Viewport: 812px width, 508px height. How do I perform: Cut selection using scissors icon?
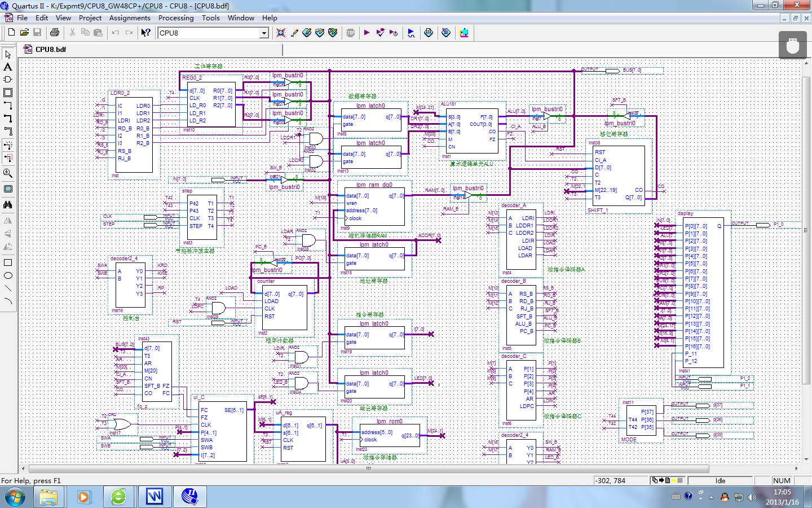point(72,33)
